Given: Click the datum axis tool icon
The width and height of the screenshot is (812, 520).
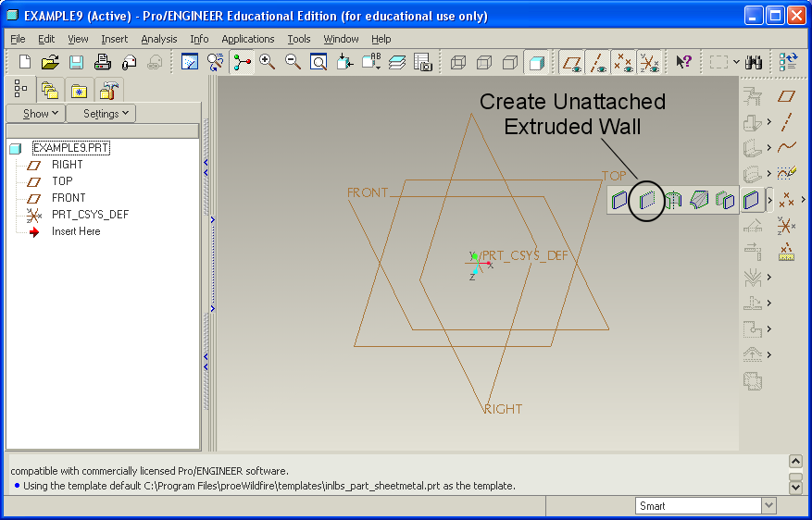Looking at the screenshot, I should point(786,121).
